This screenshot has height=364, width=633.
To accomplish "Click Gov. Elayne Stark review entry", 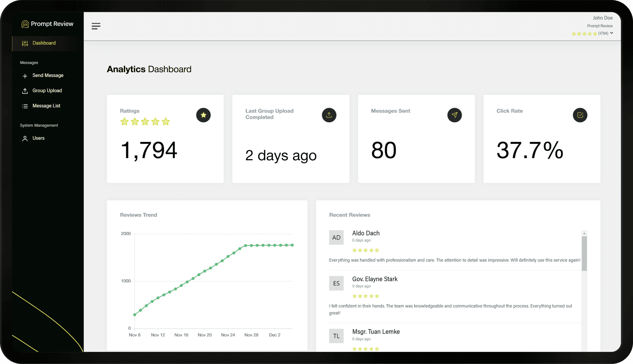I will [375, 279].
